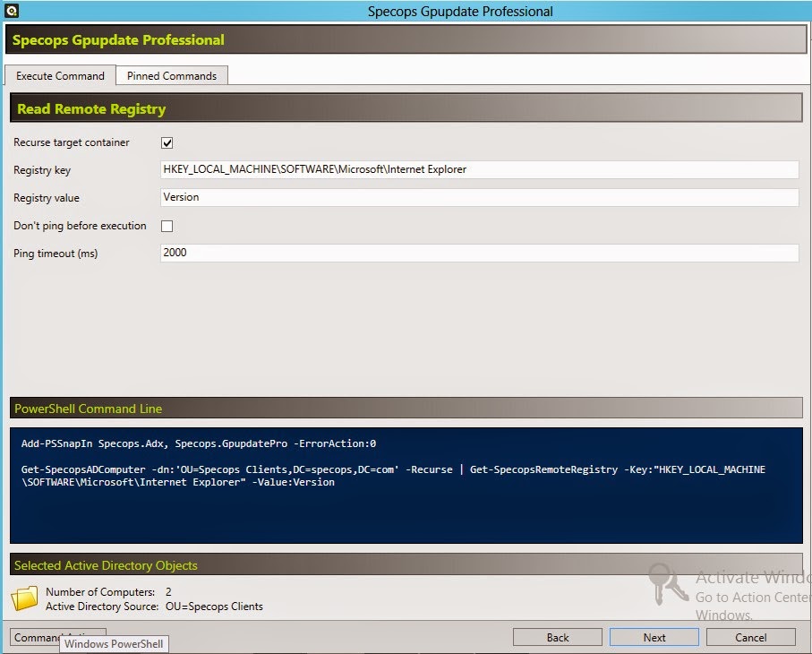Click the 'Registry key' label

42,170
